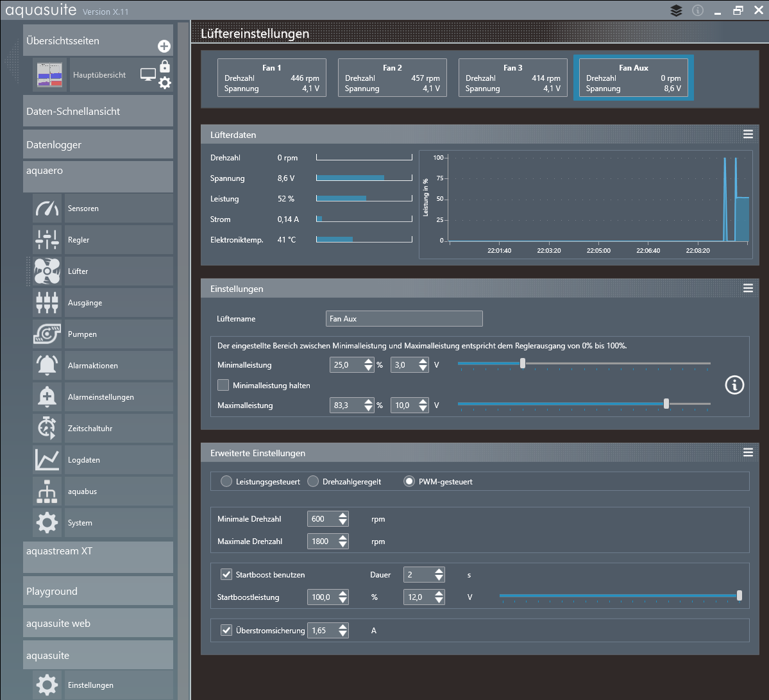Add a new overview page with plus icon
769x700 pixels.
point(164,46)
